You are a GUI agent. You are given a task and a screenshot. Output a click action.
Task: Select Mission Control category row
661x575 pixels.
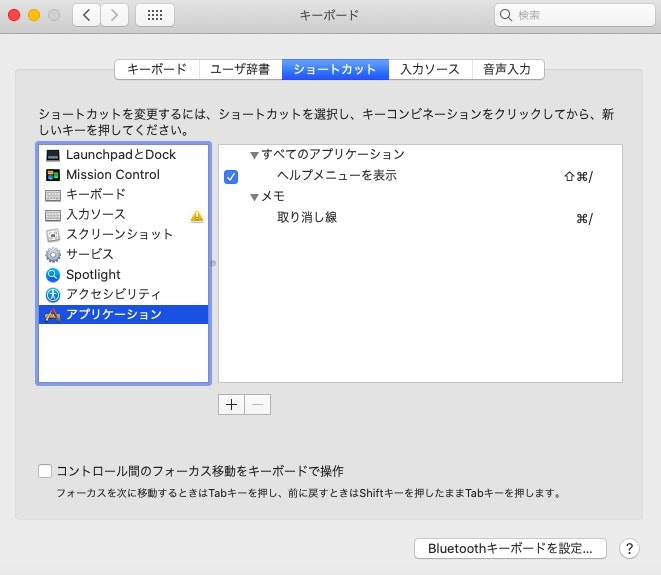tap(124, 175)
